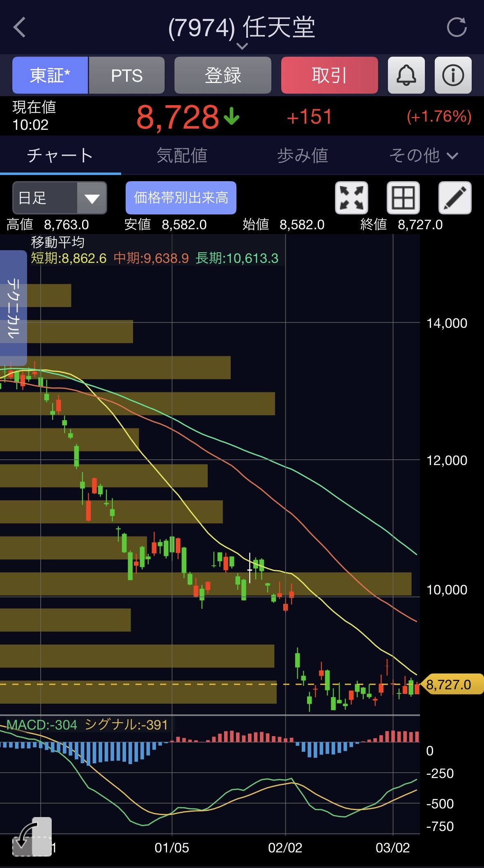The image size is (484, 868).
Task: Refresh the stock quote data
Action: [456, 28]
